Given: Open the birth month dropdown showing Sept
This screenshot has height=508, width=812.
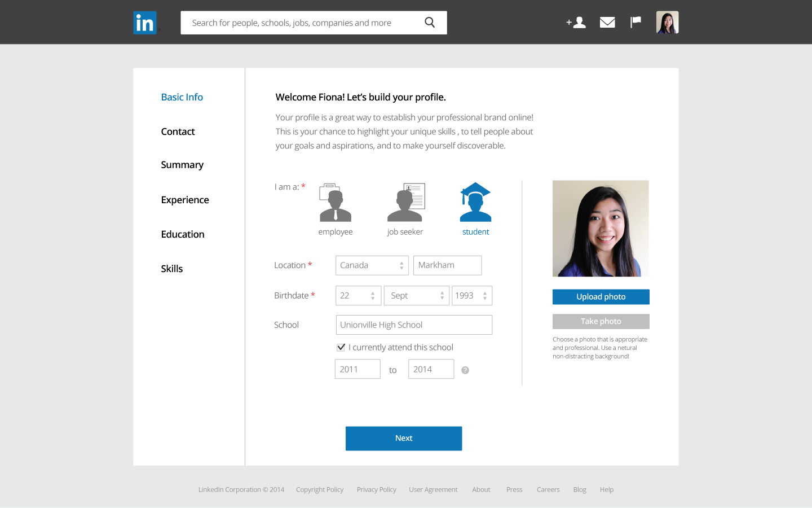Looking at the screenshot, I should coord(417,296).
